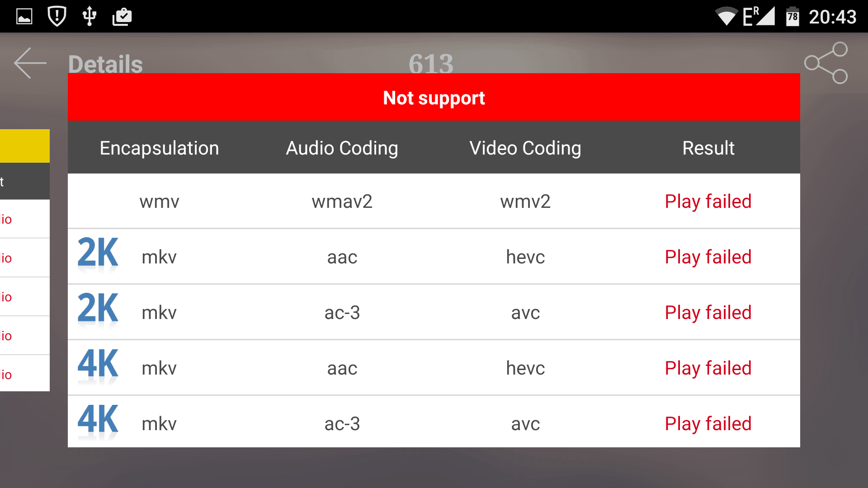Tap the Wi-Fi signal icon

click(726, 17)
